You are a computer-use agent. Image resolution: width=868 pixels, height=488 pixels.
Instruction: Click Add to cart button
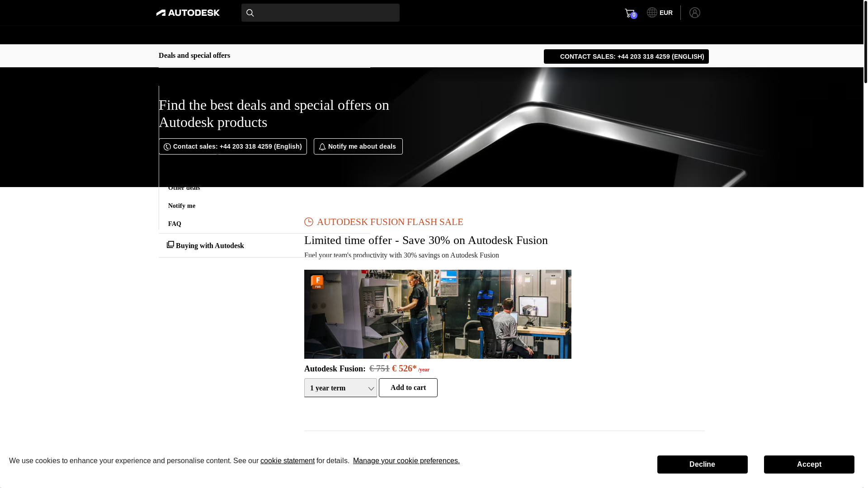pyautogui.click(x=408, y=388)
